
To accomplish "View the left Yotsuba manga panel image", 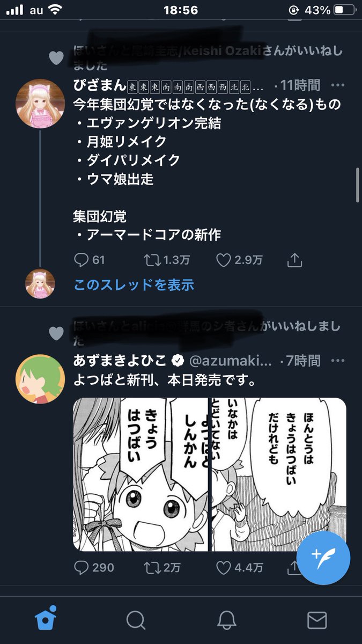I will pos(141,474).
